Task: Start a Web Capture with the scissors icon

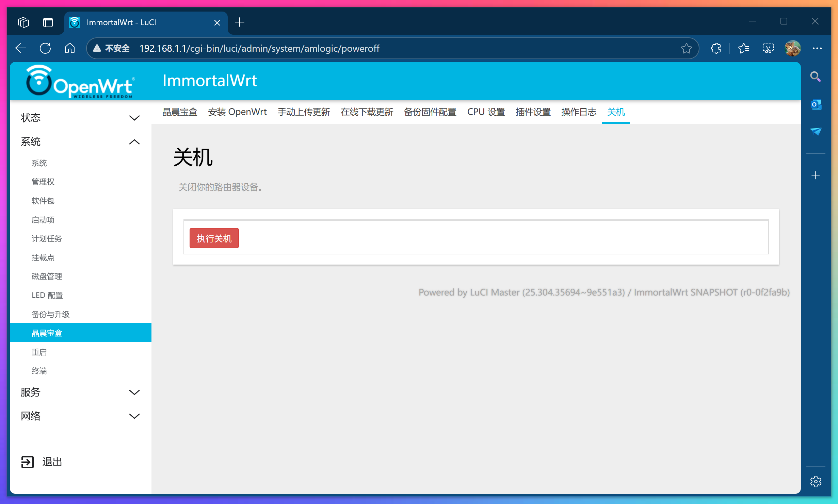Action: pyautogui.click(x=768, y=48)
